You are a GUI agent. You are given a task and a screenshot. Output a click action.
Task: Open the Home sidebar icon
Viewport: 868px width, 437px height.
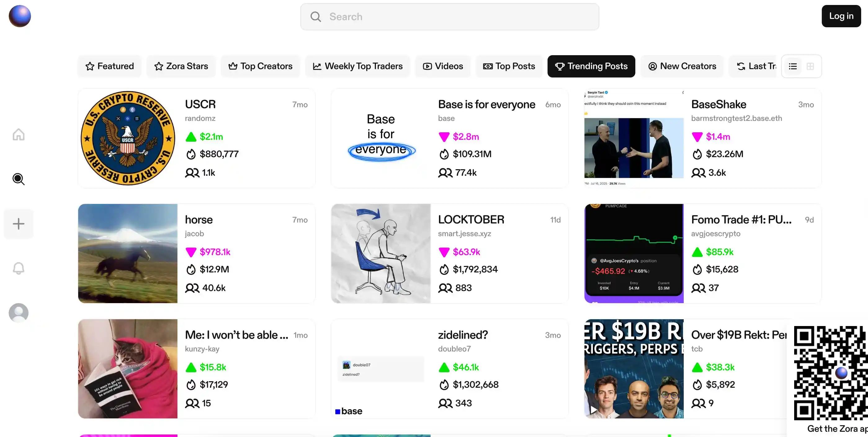coord(19,134)
